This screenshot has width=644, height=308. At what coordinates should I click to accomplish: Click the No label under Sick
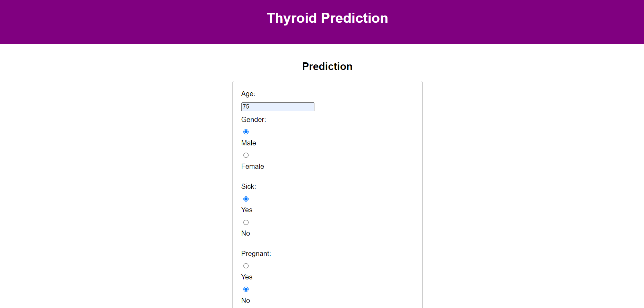pos(245,233)
